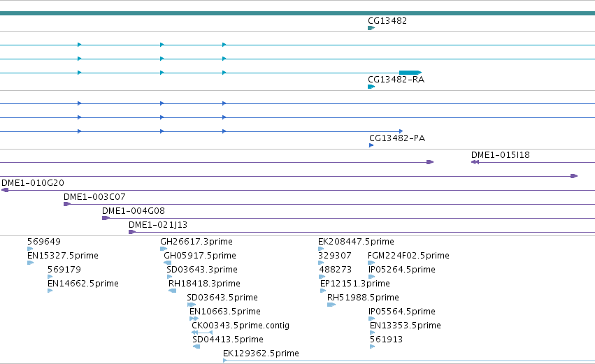Screen dimensions: 595x364
Task: Click the FGM224F02.5prime arrow glyph
Action: tap(371, 263)
